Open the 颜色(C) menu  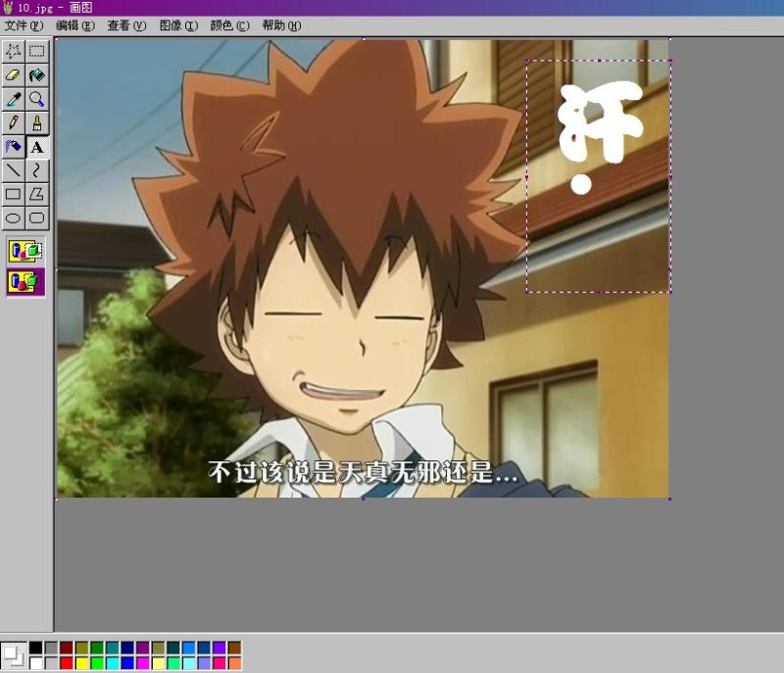tap(229, 25)
